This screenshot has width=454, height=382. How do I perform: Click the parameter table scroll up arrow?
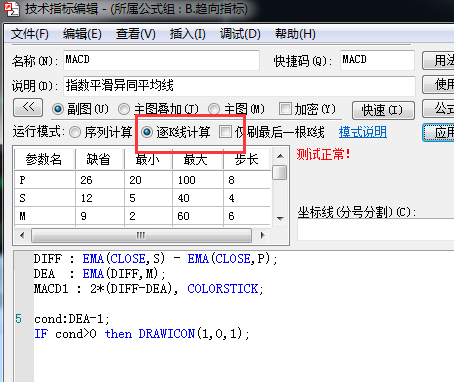pos(280,156)
